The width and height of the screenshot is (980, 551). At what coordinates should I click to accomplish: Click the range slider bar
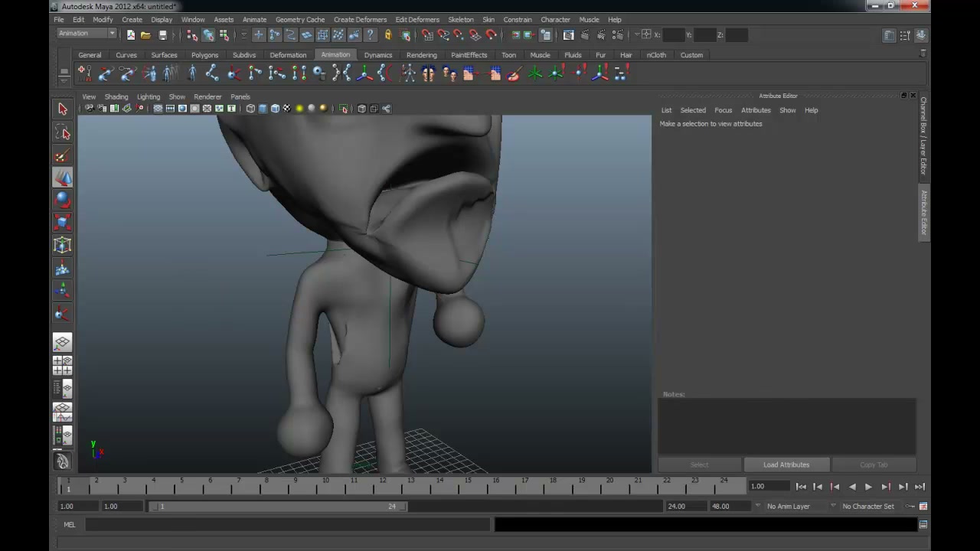[x=279, y=507]
